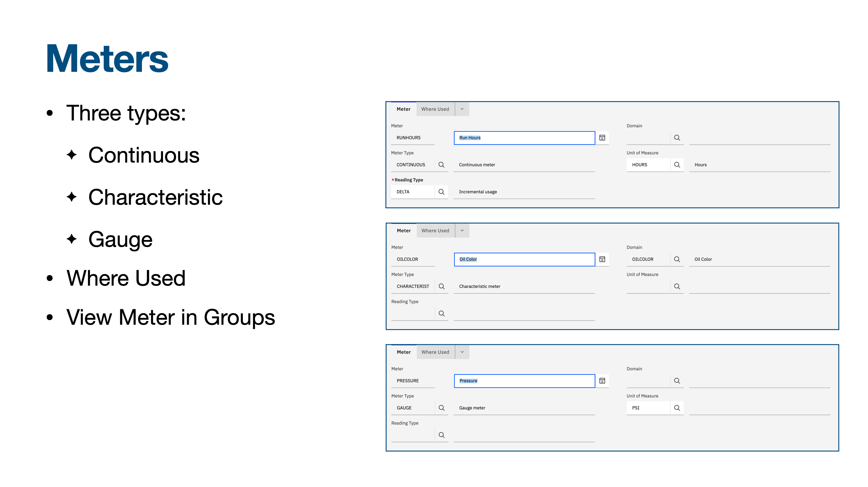Open long description icon beside Pressure

pyautogui.click(x=602, y=381)
